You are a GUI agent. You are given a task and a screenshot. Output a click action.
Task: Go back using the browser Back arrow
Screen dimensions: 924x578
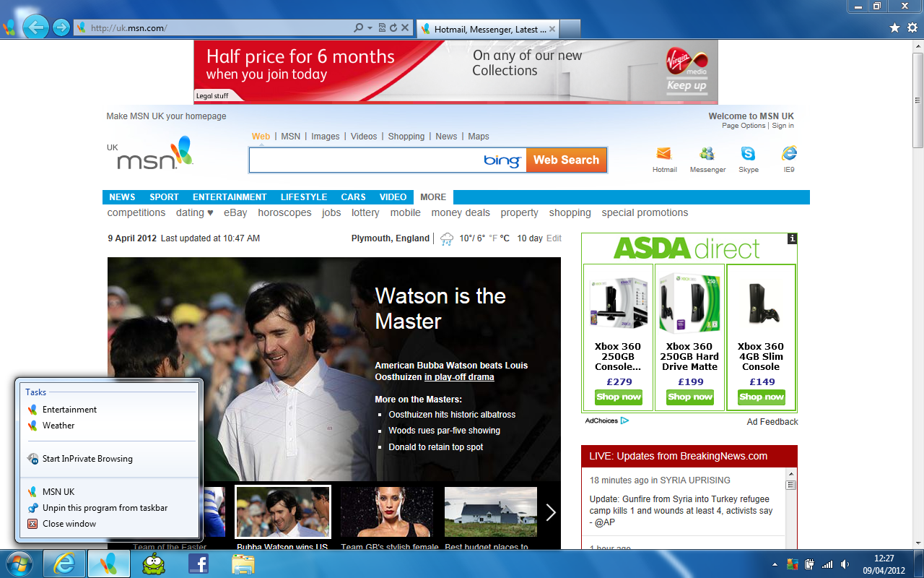35,27
